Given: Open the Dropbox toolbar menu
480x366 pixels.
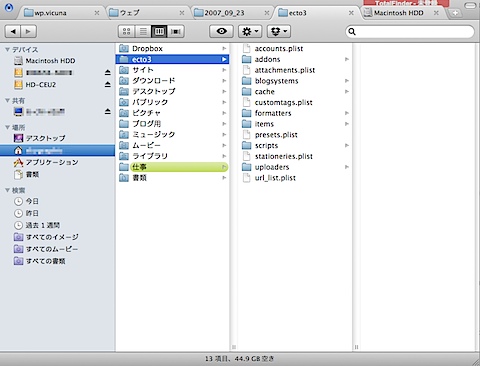Looking at the screenshot, I should point(279,31).
